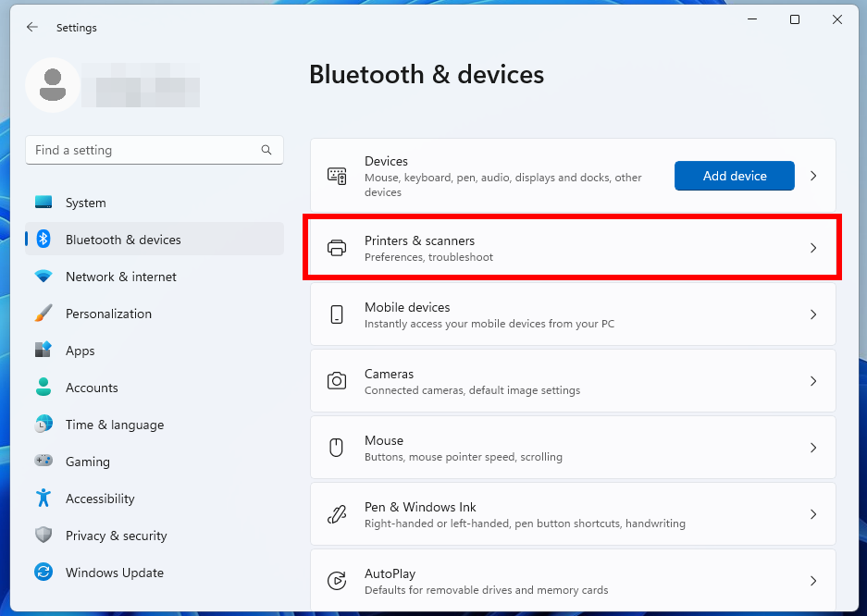The width and height of the screenshot is (867, 616).
Task: Open AutoPlay via its chevron
Action: (813, 581)
